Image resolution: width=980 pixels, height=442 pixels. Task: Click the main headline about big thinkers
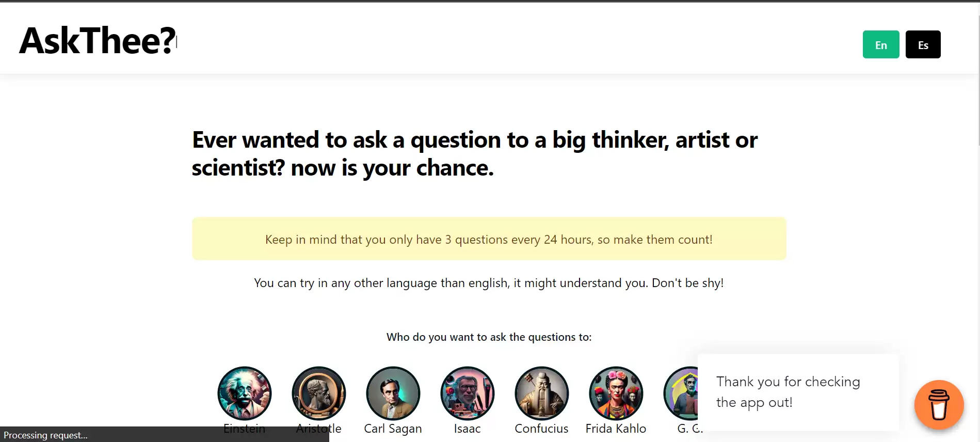click(475, 153)
